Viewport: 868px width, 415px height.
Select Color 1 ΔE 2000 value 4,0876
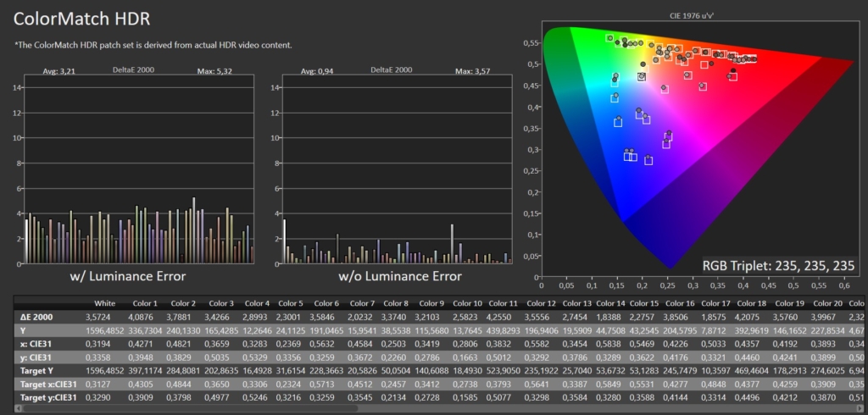click(x=141, y=317)
